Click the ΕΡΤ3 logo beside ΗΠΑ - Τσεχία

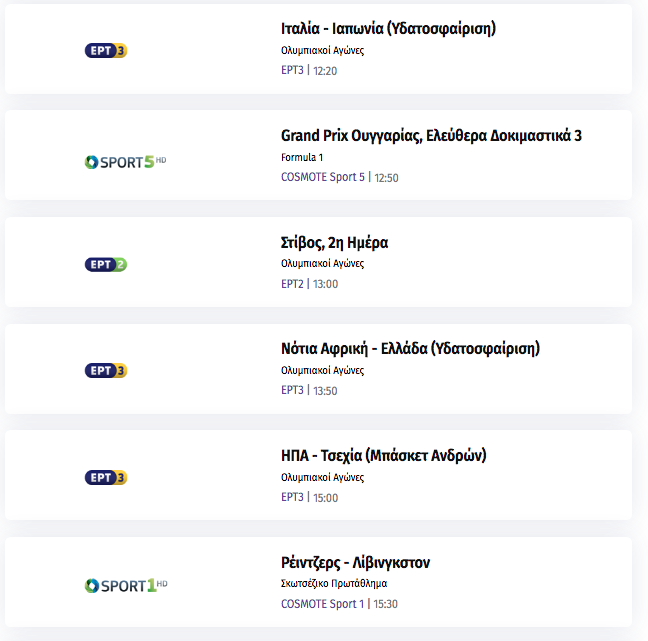tap(106, 477)
